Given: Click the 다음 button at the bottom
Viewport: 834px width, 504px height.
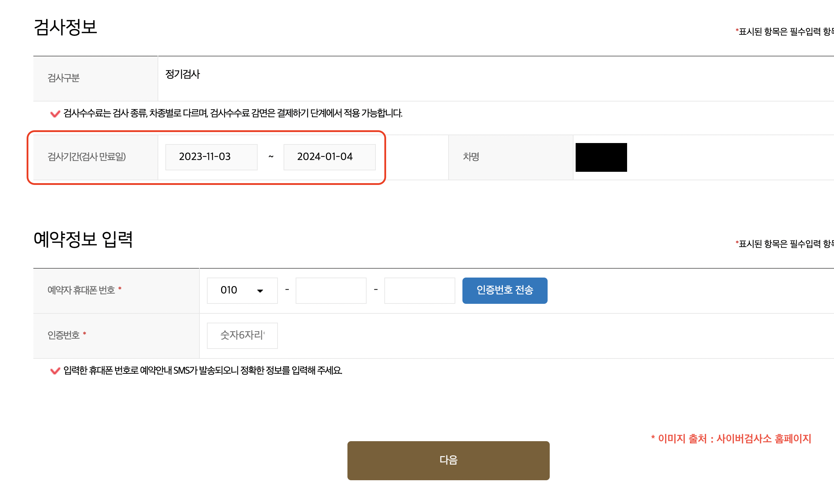Looking at the screenshot, I should 448,460.
